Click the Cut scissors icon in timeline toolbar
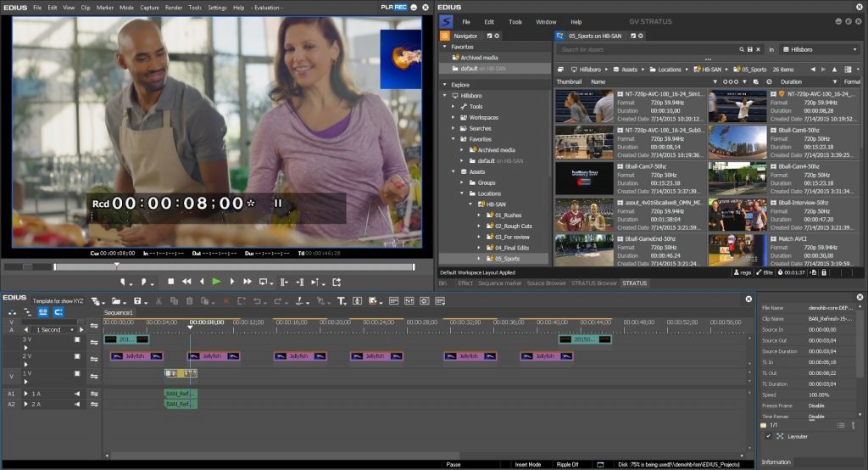The height and width of the screenshot is (470, 868). click(x=159, y=301)
